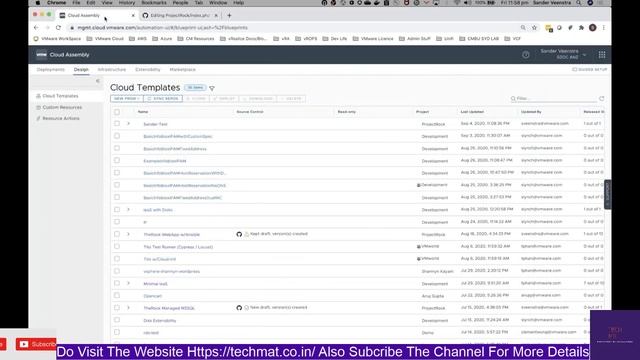Expand the 'with Disks' row chevron
Viewport: 640px width, 360px height.
[128, 209]
